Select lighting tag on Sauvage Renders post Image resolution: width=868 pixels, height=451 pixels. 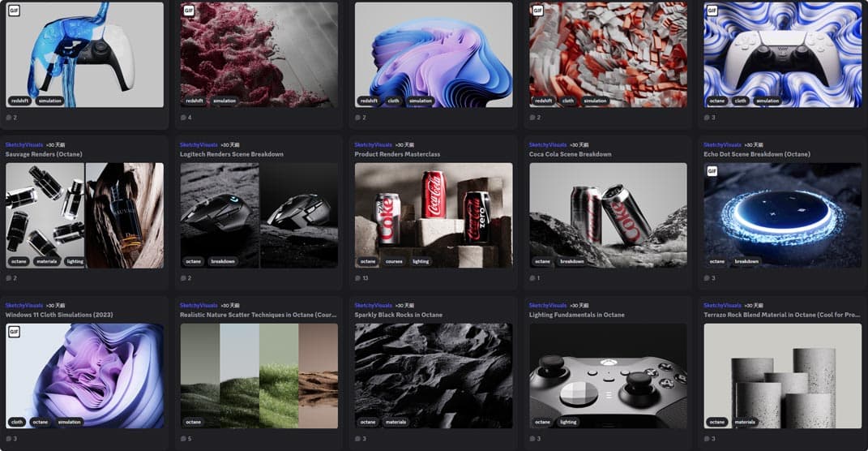click(75, 261)
